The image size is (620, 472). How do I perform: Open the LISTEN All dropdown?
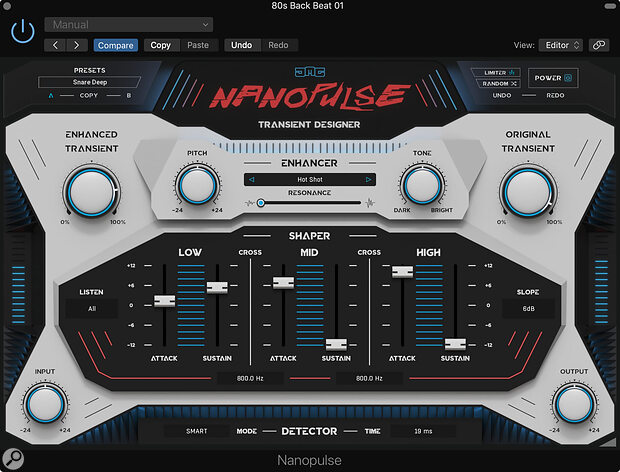(91, 309)
